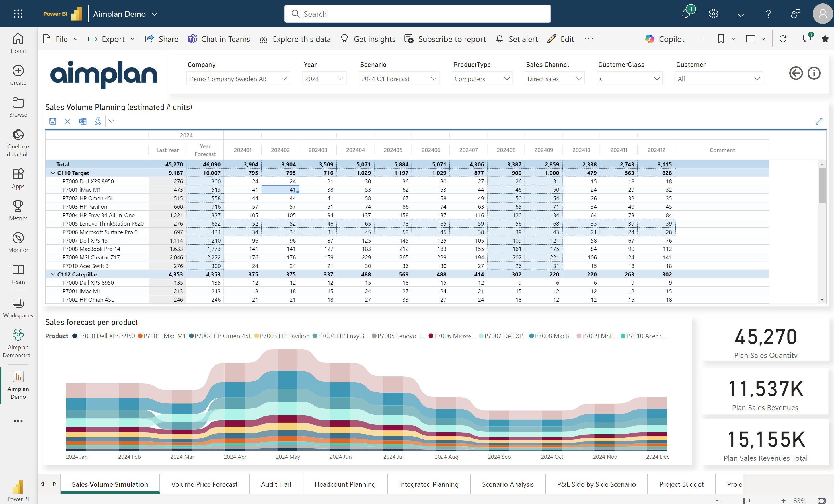Toggle the favorite star icon

[825, 39]
